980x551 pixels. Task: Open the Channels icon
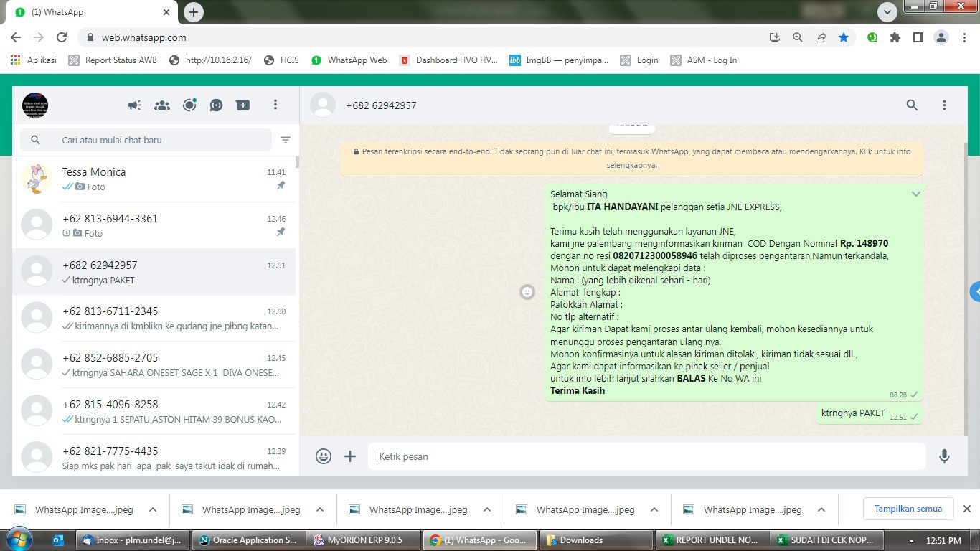216,105
